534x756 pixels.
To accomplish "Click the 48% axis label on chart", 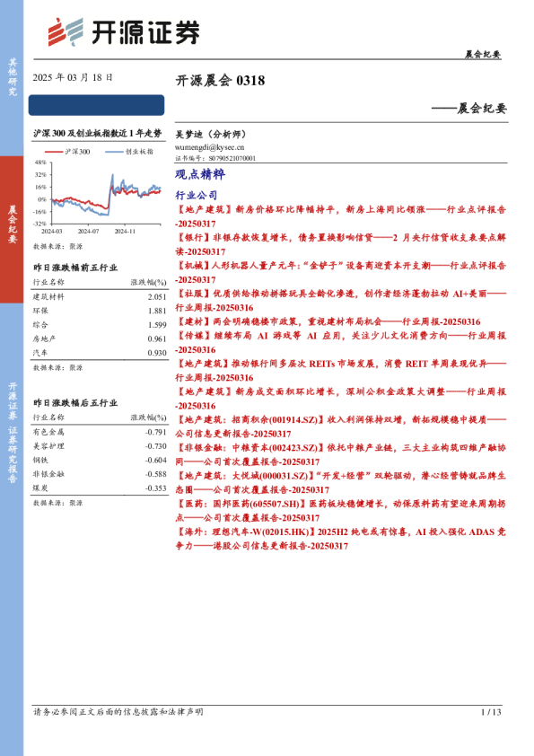I will click(x=40, y=162).
